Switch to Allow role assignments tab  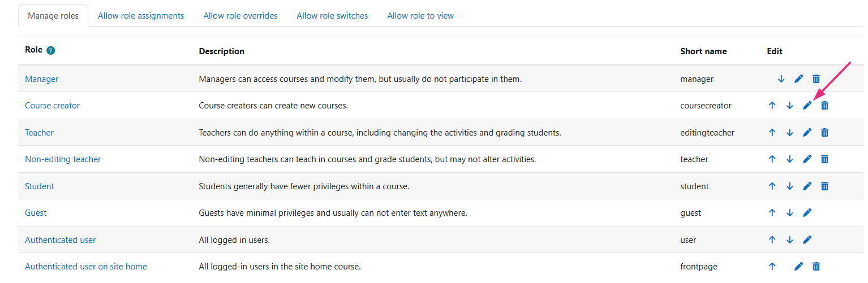pos(141,16)
